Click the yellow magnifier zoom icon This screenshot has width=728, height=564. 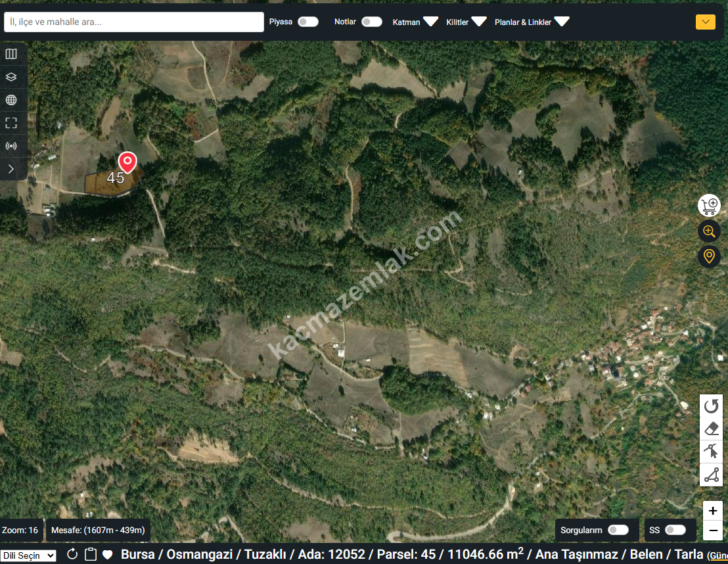point(709,231)
